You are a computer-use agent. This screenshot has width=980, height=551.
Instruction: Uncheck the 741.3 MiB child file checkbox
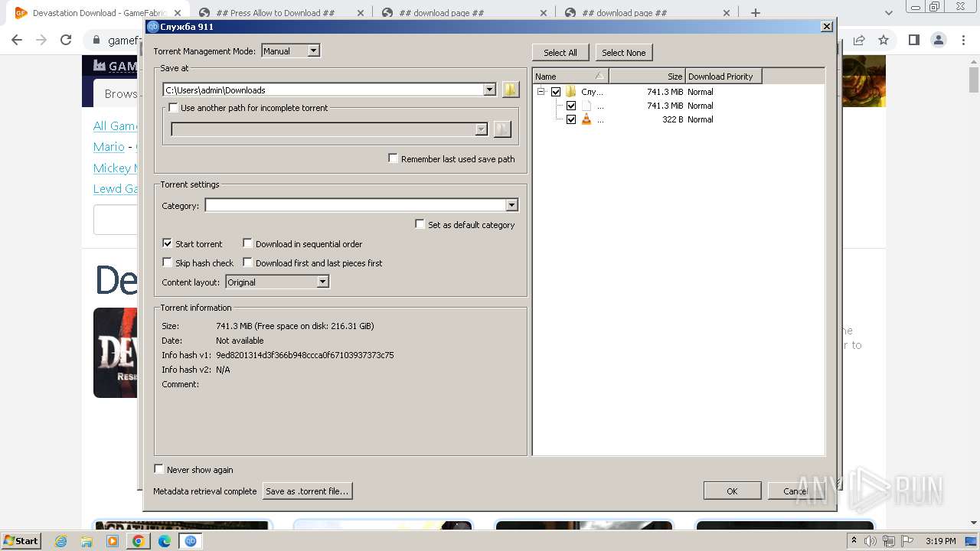(x=571, y=106)
